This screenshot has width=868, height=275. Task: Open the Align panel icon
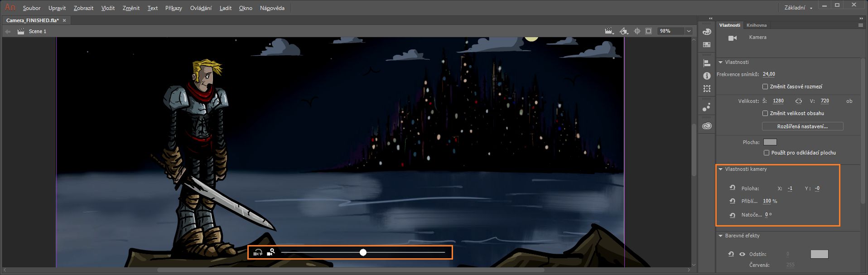[x=707, y=63]
